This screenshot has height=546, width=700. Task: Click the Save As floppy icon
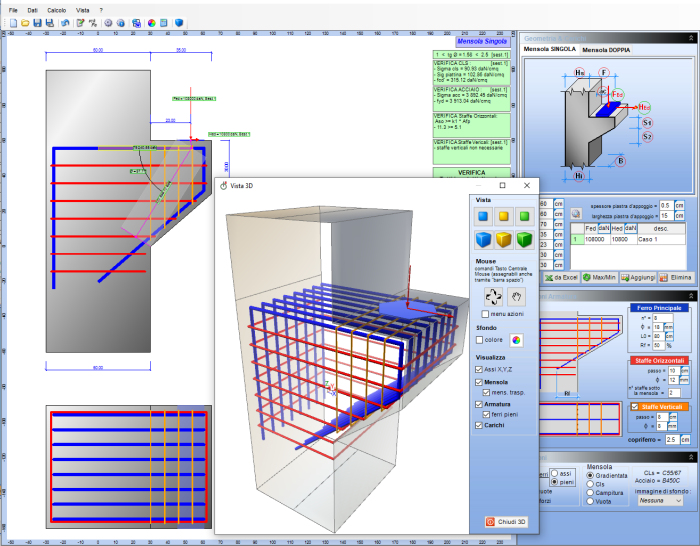coord(50,23)
